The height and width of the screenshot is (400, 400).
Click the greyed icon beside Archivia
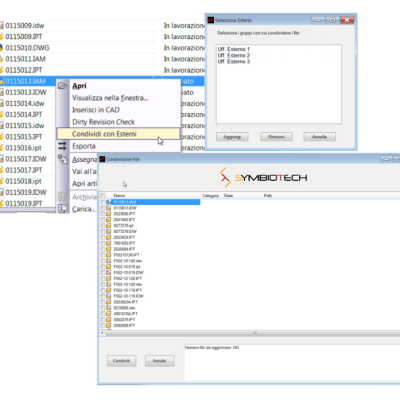point(62,197)
